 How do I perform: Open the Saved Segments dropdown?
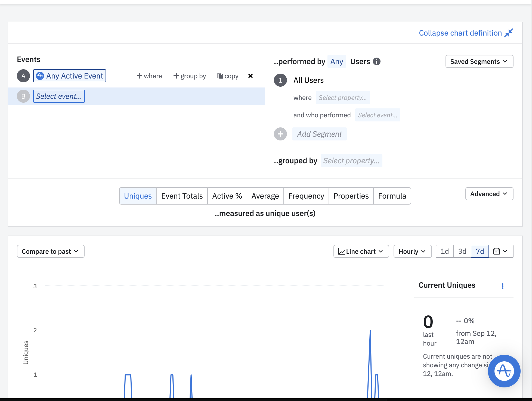pyautogui.click(x=479, y=62)
